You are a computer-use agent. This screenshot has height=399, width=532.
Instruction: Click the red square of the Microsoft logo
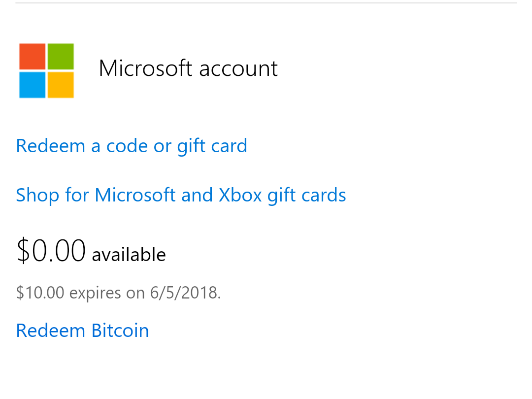pos(32,56)
